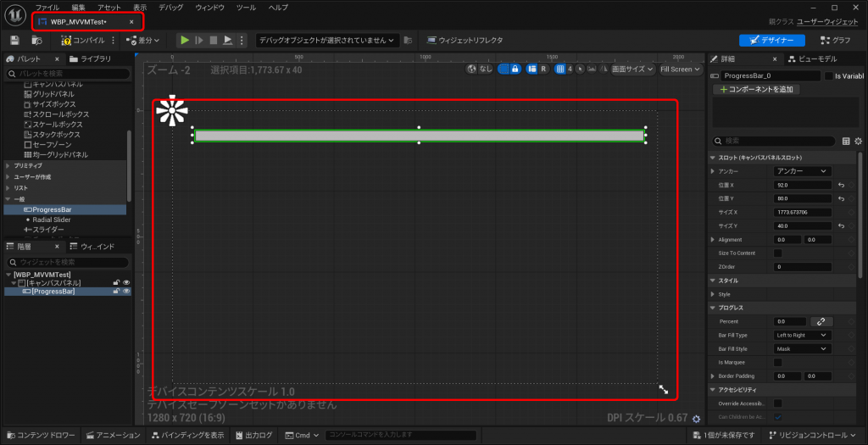Viewport: 868px width, 445px height.
Task: Toggle visibility eye of ProgressBar in hierarchy
Action: pos(126,292)
